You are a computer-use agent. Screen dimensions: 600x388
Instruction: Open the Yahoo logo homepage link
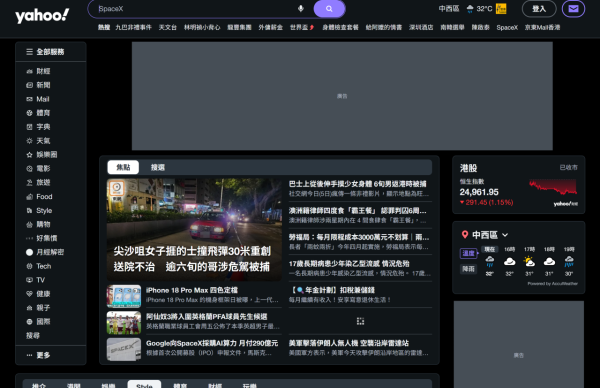(42, 16)
